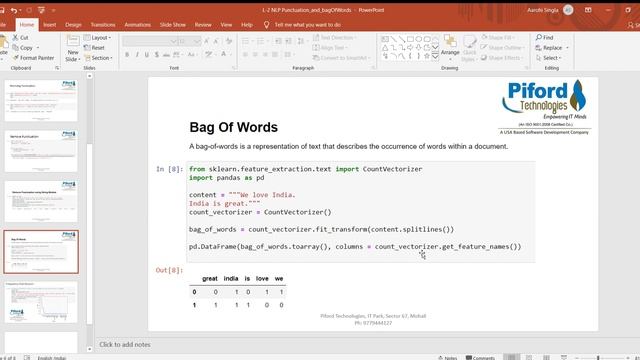Pick the star shape in shapes gallery
The height and width of the screenshot is (360, 640).
tap(427, 56)
